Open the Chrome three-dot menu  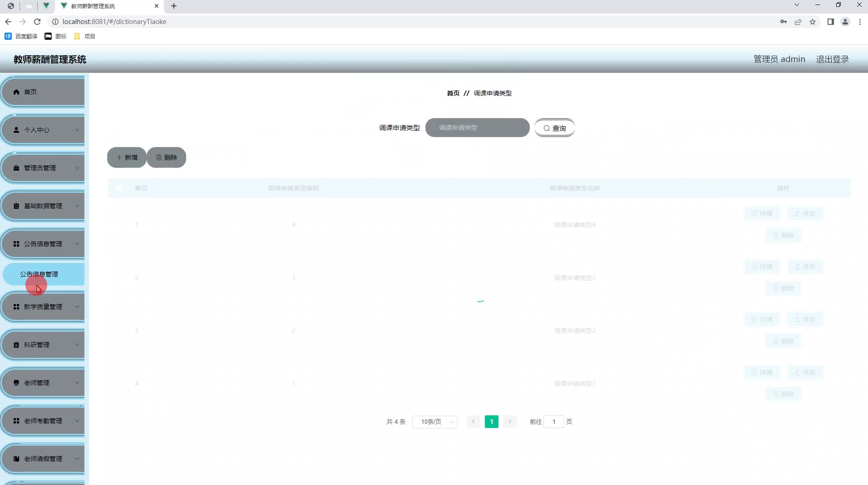pos(860,22)
